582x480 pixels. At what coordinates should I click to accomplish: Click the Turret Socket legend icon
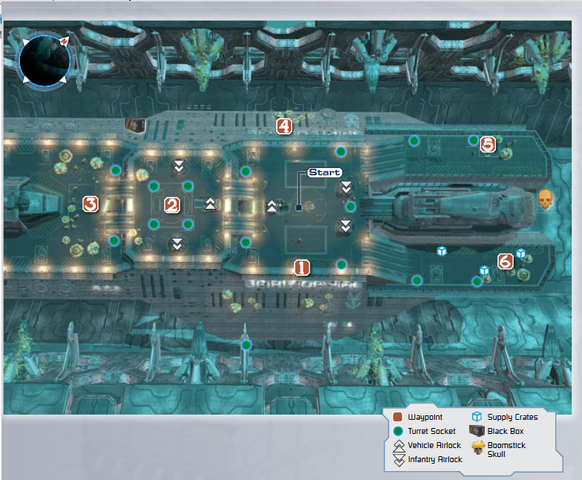pyautogui.click(x=398, y=431)
